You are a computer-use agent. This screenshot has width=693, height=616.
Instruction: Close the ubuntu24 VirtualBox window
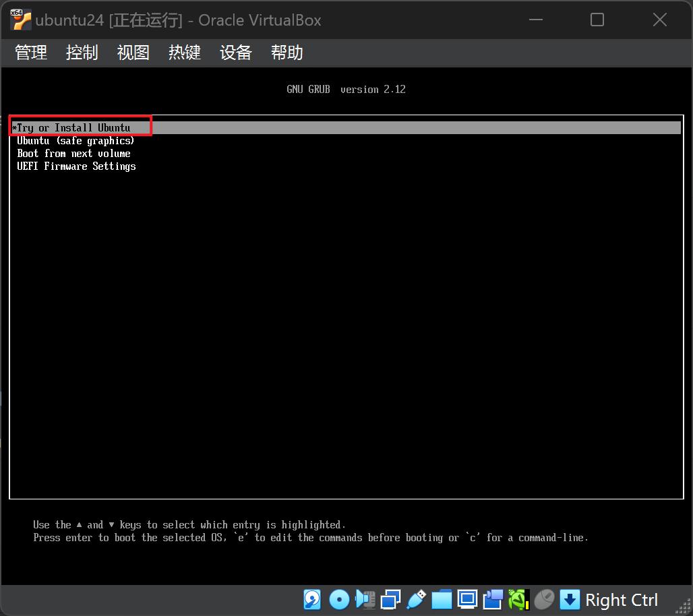click(660, 20)
